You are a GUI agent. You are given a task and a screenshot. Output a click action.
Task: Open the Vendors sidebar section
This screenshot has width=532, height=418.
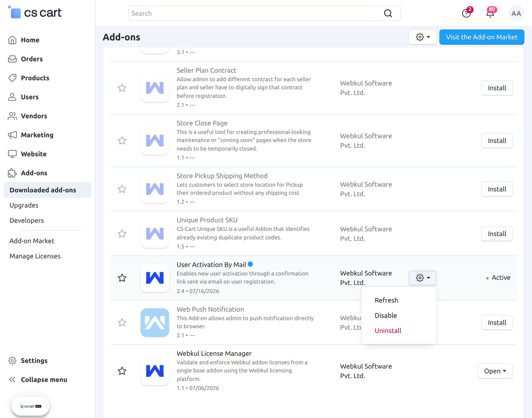pos(34,116)
